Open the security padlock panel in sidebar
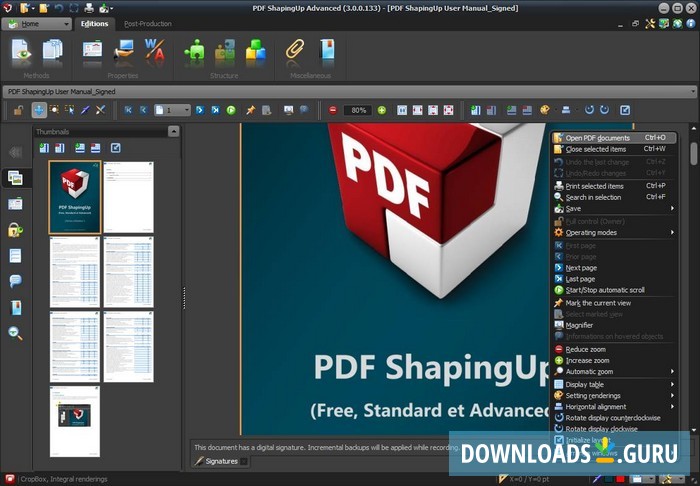The width and height of the screenshot is (700, 486). (x=15, y=230)
